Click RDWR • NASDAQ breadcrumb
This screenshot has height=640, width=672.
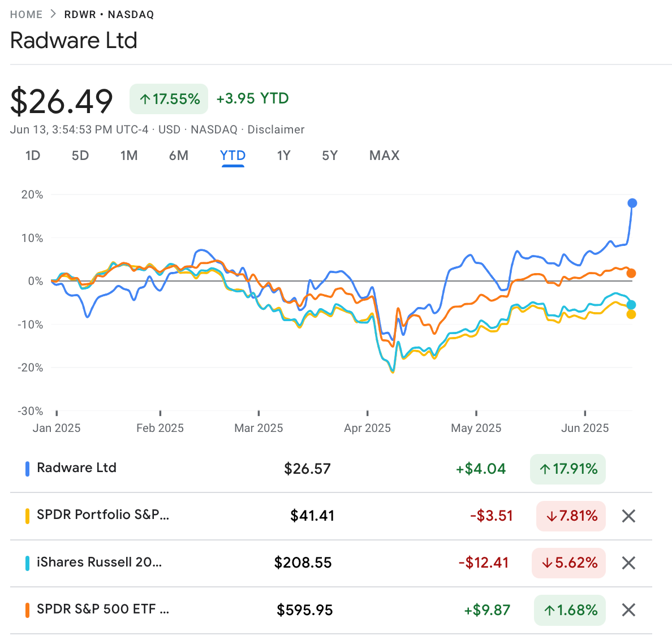(x=109, y=15)
